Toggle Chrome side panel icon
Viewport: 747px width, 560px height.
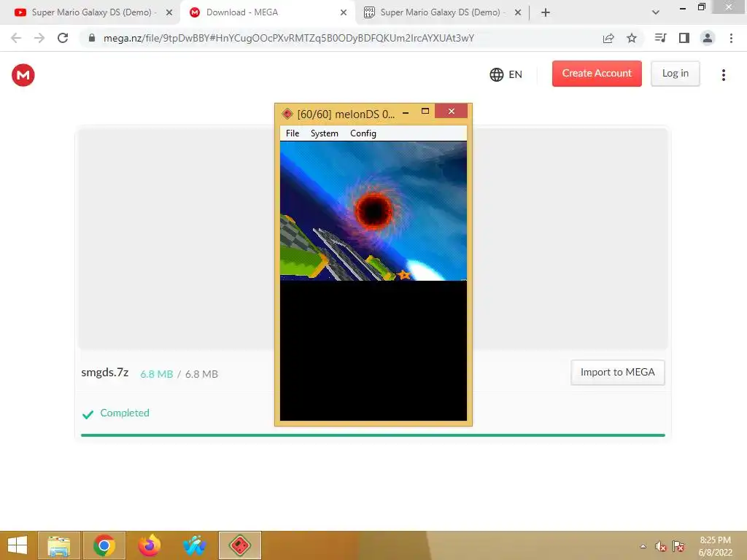[684, 38]
